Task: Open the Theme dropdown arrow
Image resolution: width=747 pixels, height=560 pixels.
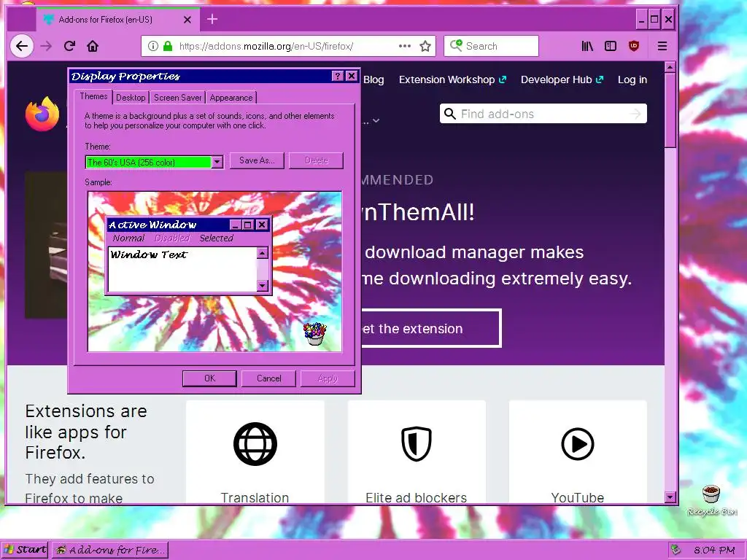Action: click(217, 163)
